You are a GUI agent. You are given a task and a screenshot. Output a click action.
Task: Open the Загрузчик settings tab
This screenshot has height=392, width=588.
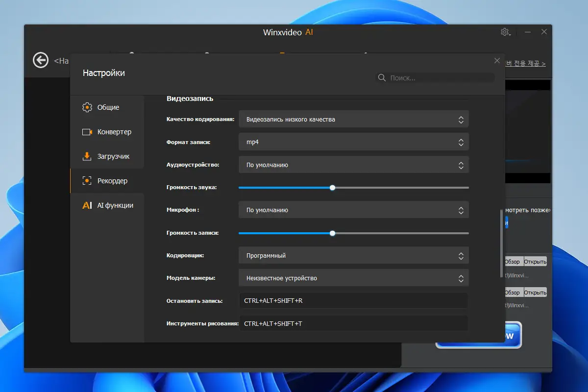pyautogui.click(x=107, y=156)
